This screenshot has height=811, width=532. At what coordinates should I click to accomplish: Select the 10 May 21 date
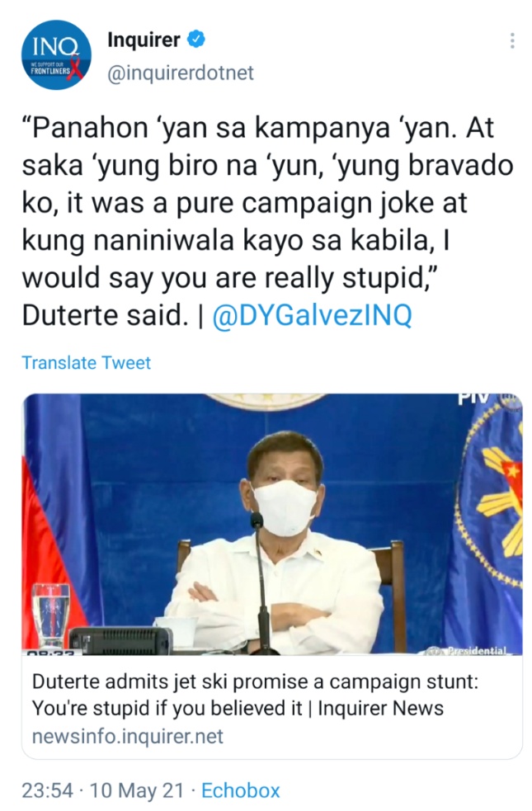point(137,791)
